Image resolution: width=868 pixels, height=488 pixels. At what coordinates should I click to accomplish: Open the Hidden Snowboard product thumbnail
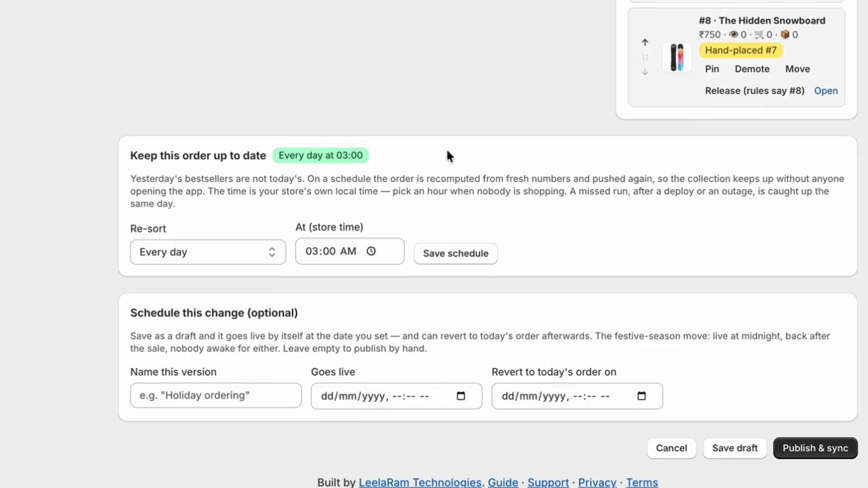pos(676,57)
